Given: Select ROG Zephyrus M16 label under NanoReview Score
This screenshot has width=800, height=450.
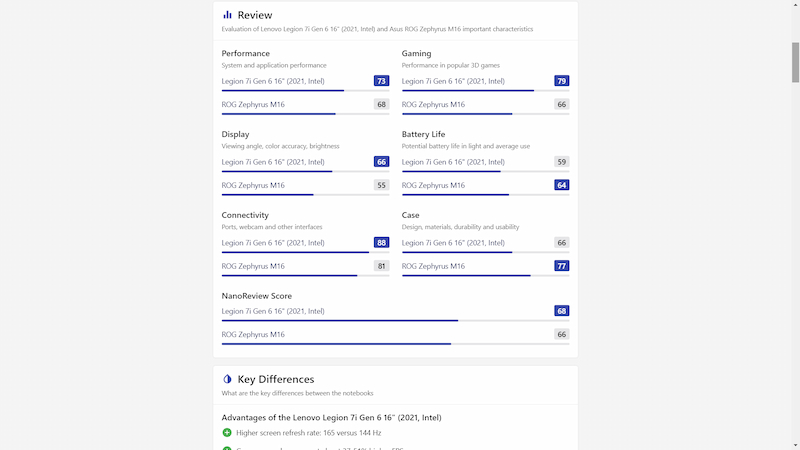Looking at the screenshot, I should tap(253, 335).
